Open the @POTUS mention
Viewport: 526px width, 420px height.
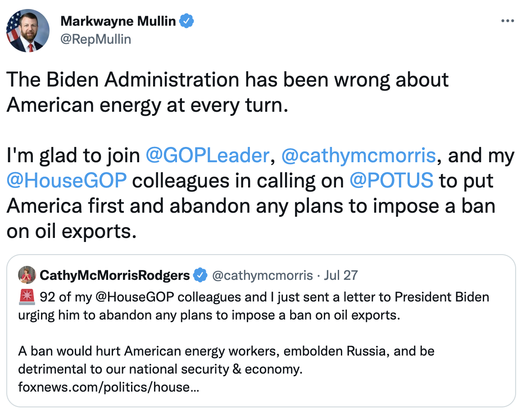(391, 180)
